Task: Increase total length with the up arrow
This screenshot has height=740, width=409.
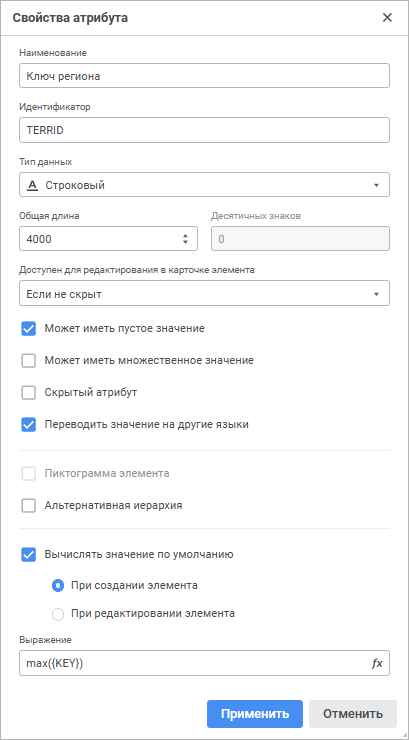Action: coord(185,235)
